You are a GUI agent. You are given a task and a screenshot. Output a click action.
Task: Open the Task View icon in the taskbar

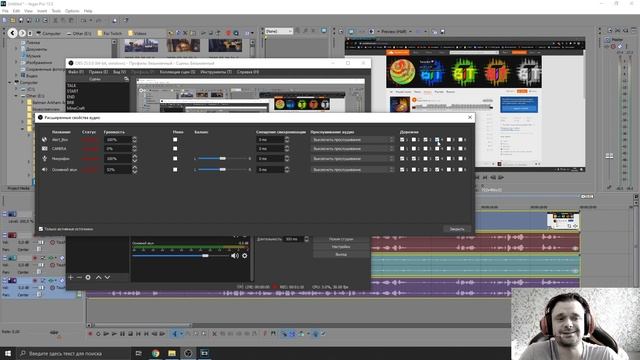(x=138, y=353)
